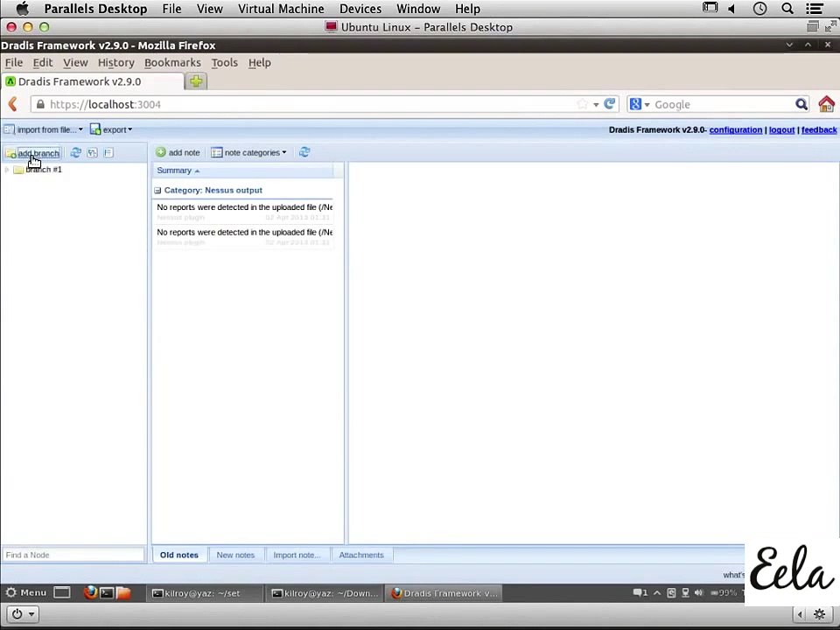Open Firefox Bookmarks menu

(x=172, y=63)
